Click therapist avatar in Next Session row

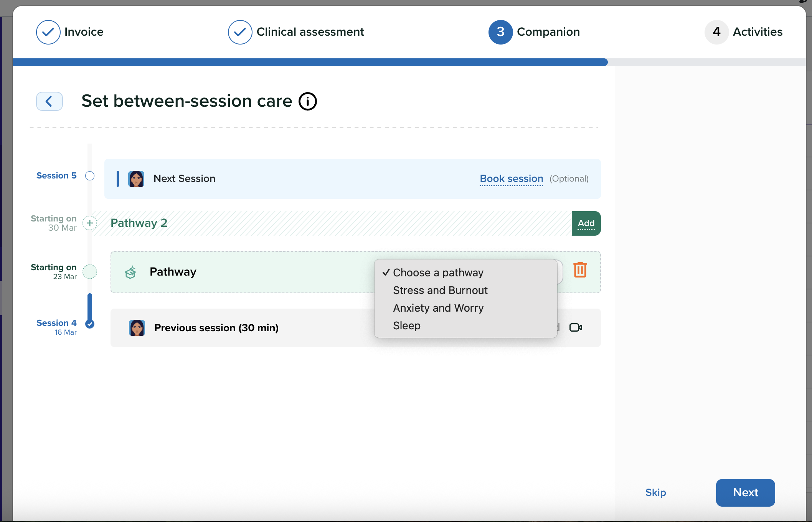(136, 179)
